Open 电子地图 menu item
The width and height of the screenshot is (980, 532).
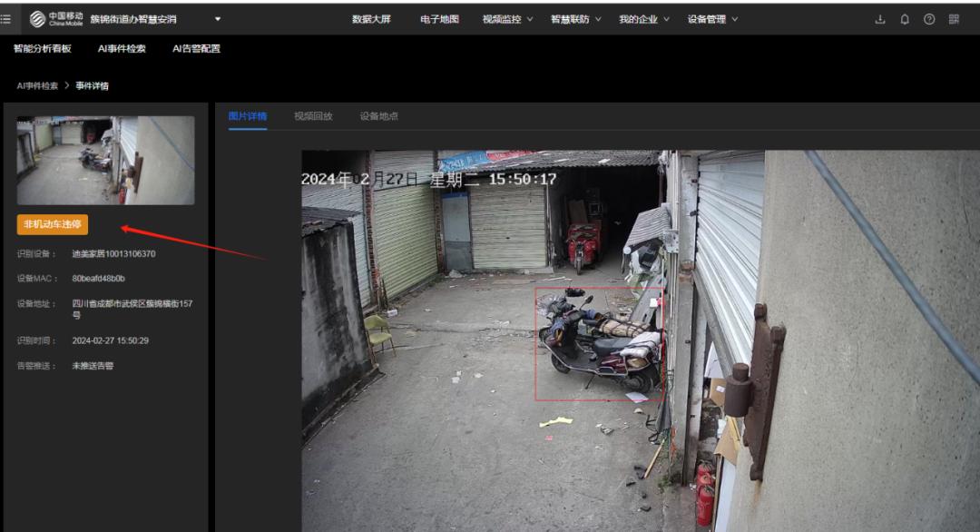(x=439, y=19)
